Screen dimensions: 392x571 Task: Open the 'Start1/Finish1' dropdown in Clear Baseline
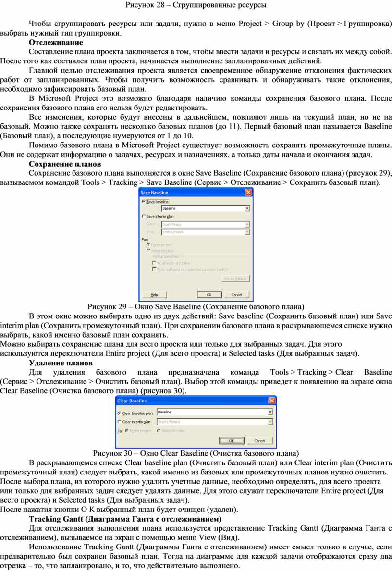215,422
